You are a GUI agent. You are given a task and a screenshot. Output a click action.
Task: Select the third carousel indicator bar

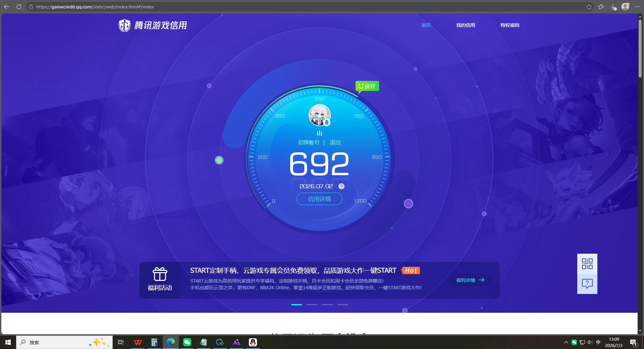coord(327,304)
